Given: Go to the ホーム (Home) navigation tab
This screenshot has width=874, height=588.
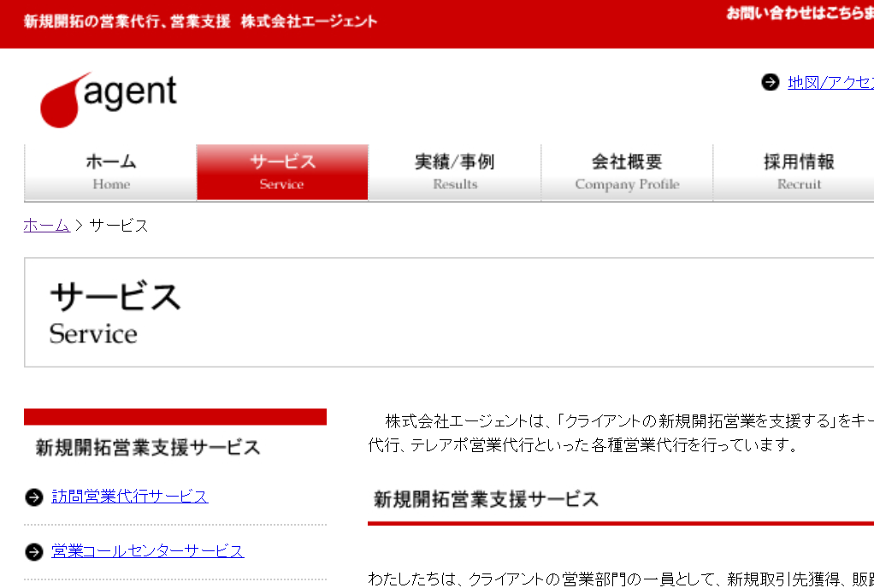Looking at the screenshot, I should [x=110, y=172].
